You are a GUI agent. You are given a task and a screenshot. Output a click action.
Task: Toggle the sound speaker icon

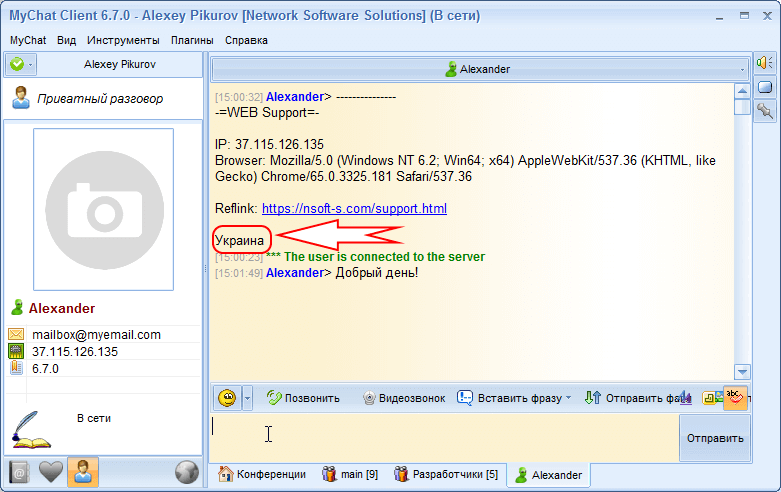765,63
